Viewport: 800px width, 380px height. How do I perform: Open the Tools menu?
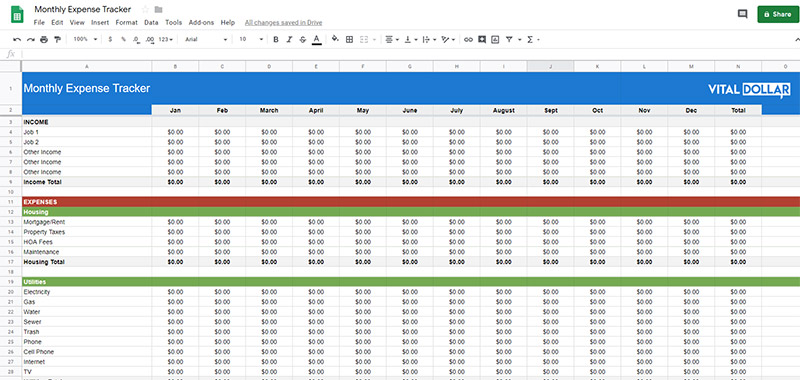click(173, 22)
